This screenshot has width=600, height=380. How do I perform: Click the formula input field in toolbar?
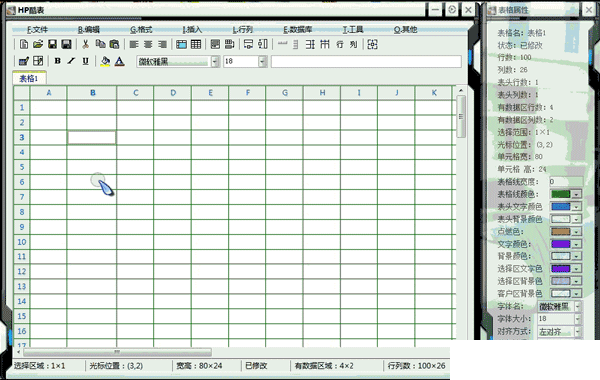tap(366, 61)
